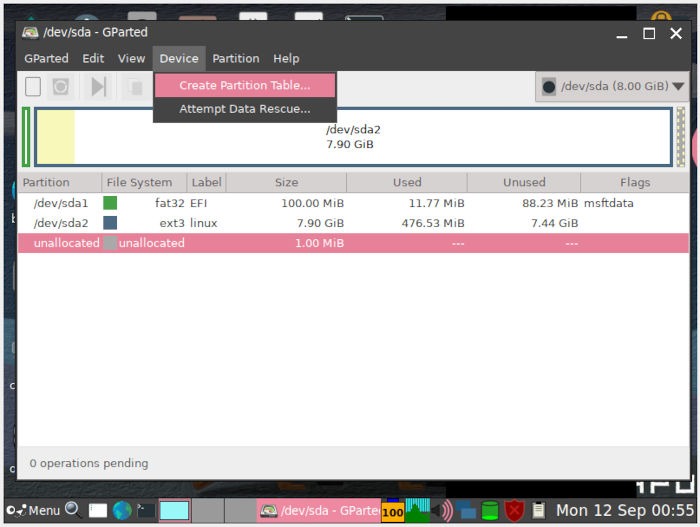Click the green disk cylinder tray icon
The width and height of the screenshot is (700, 527).
tap(490, 510)
